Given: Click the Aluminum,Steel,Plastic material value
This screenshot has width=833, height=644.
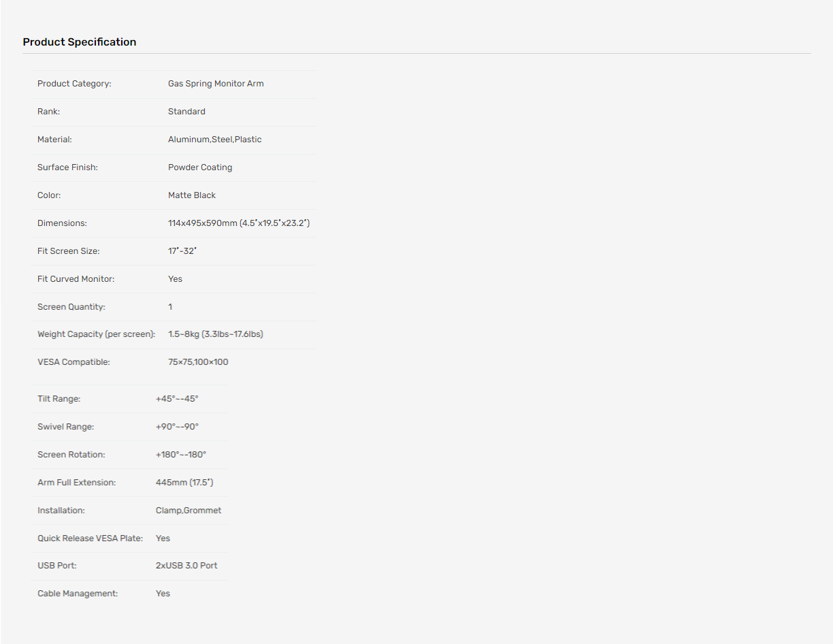Looking at the screenshot, I should pyautogui.click(x=215, y=140).
